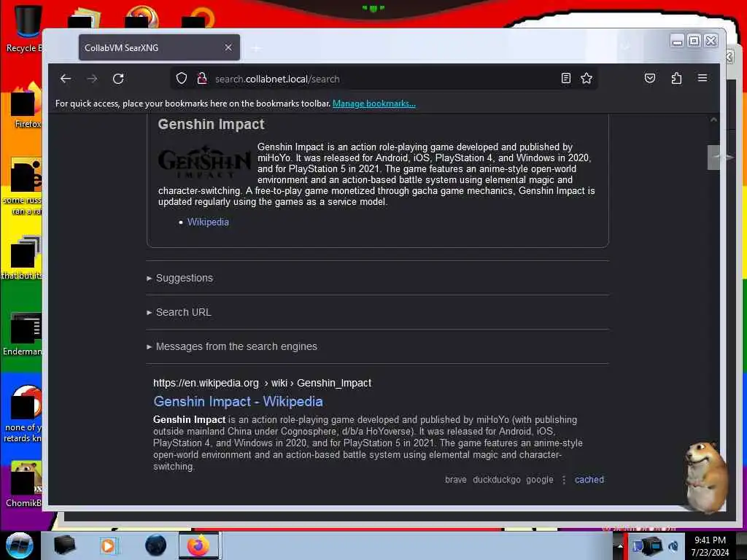
Task: Click the volume tray icon
Action: tap(673, 546)
